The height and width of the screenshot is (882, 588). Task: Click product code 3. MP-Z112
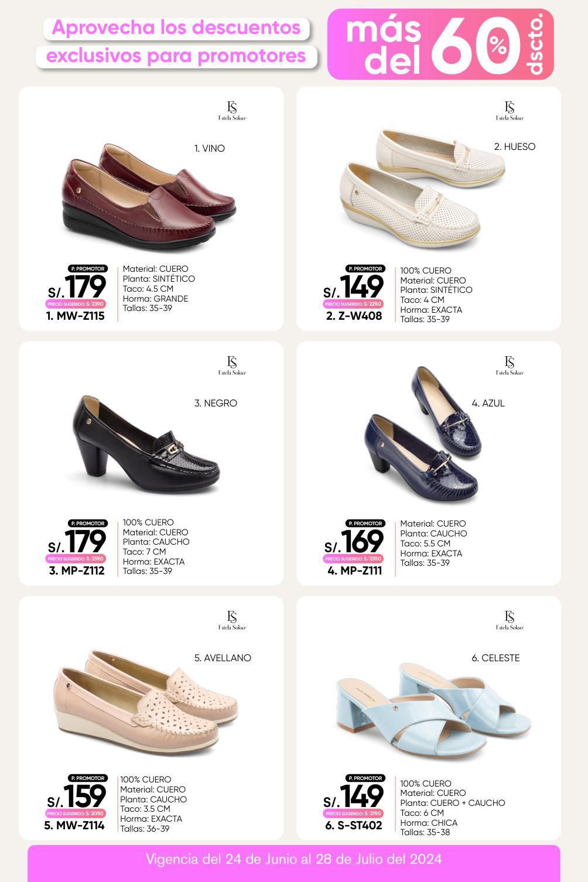[77, 571]
